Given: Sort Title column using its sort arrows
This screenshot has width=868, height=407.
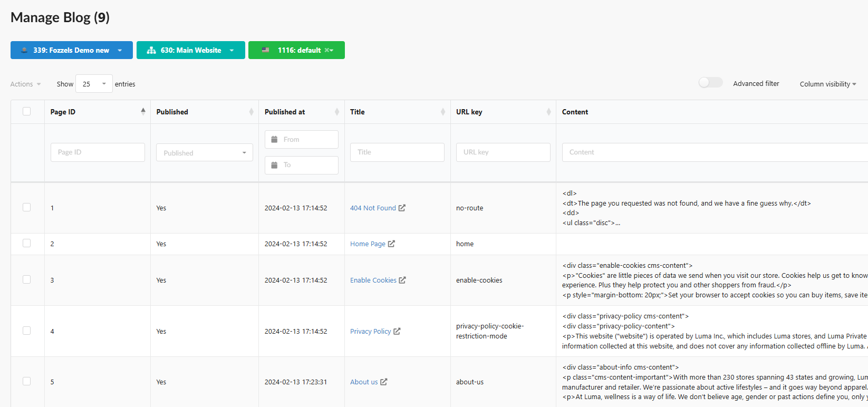Looking at the screenshot, I should (443, 112).
